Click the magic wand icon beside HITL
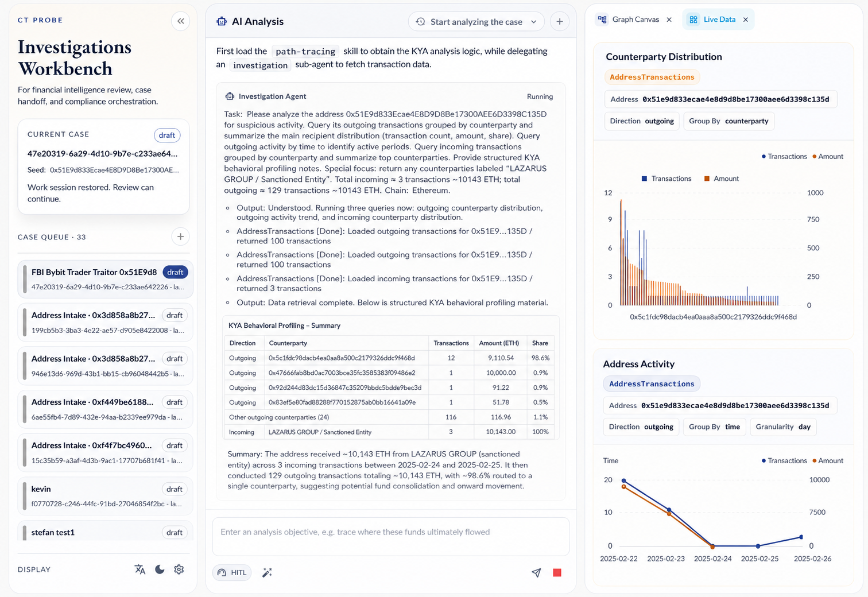This screenshot has height=597, width=868. coord(267,572)
